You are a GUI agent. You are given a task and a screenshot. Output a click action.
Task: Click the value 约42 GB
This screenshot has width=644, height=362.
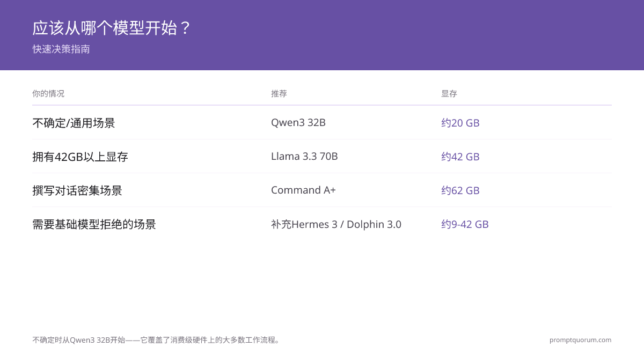[x=460, y=157]
